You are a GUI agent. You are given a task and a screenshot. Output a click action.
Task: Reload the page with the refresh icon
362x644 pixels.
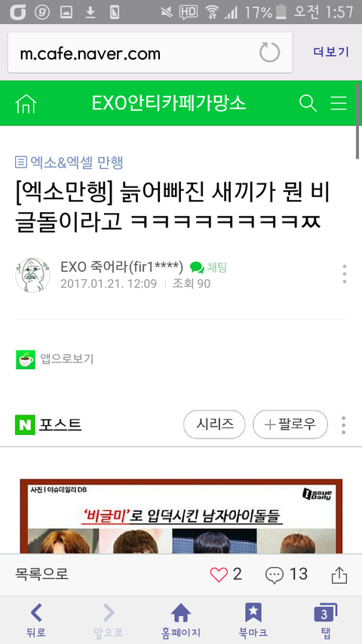coord(270,53)
